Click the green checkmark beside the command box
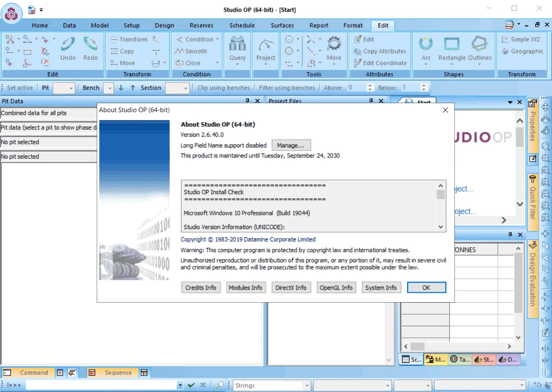The height and width of the screenshot is (392, 552). click(x=191, y=385)
